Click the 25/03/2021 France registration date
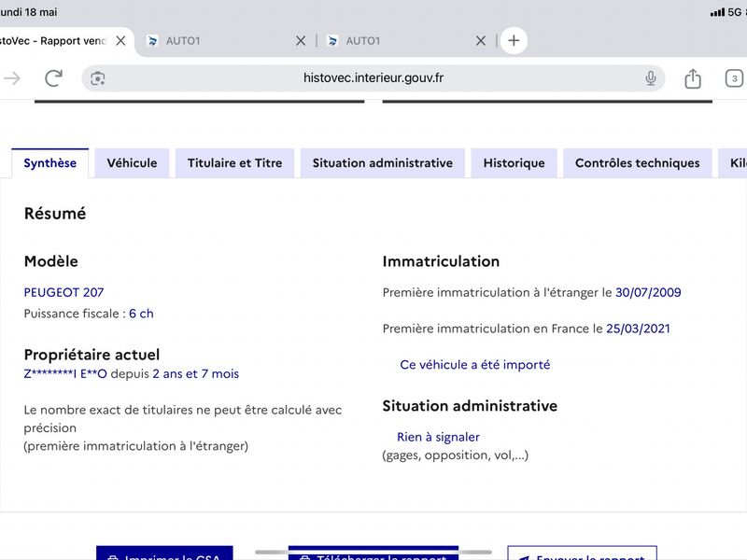Image resolution: width=747 pixels, height=560 pixels. point(638,329)
